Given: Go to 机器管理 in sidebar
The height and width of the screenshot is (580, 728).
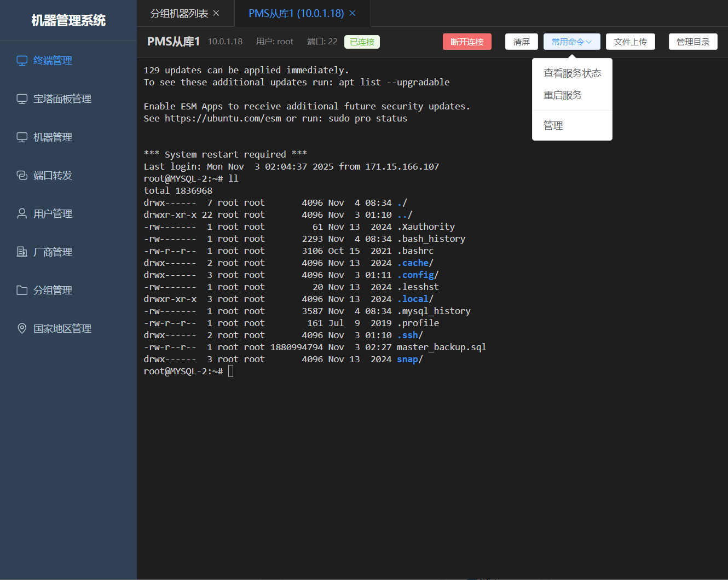Looking at the screenshot, I should [x=68, y=137].
